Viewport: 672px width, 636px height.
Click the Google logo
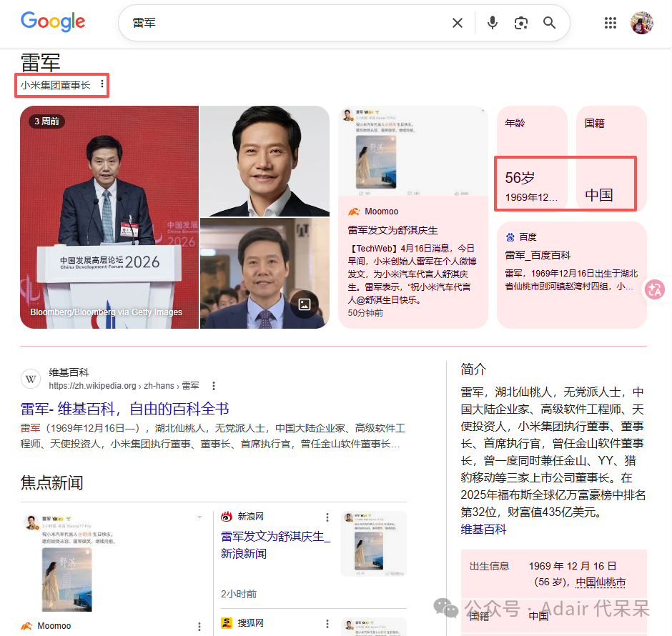[53, 22]
